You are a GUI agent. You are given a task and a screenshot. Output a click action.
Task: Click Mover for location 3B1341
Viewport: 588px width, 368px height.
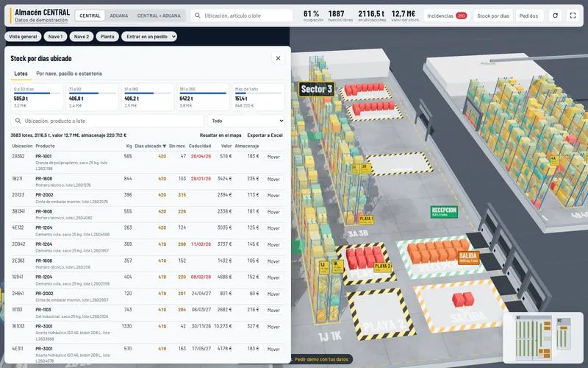pos(273,212)
